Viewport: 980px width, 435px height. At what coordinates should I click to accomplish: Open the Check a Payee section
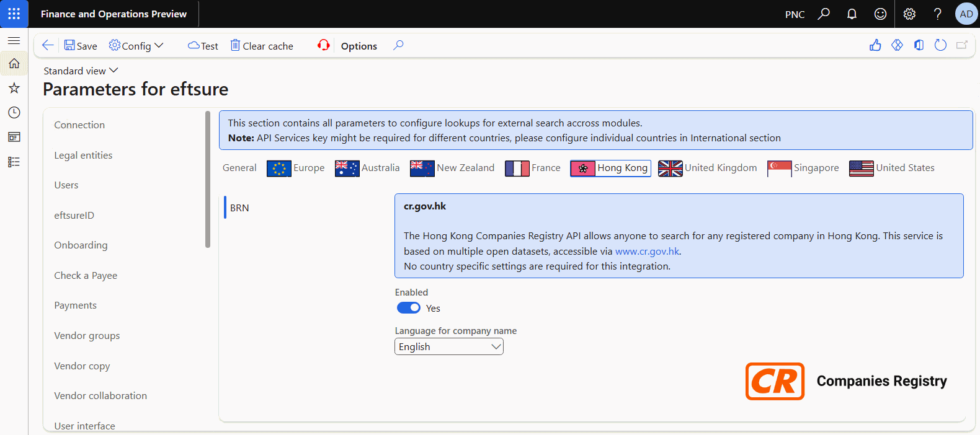86,275
